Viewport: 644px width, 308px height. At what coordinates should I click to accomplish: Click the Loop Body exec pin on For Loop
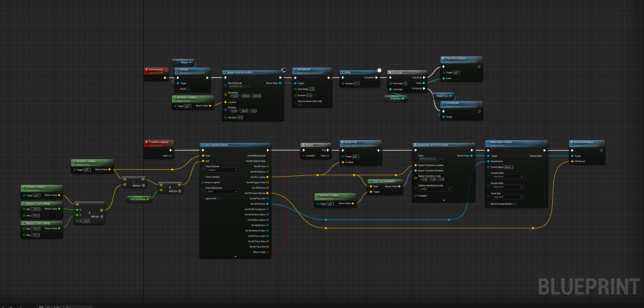tap(424, 78)
